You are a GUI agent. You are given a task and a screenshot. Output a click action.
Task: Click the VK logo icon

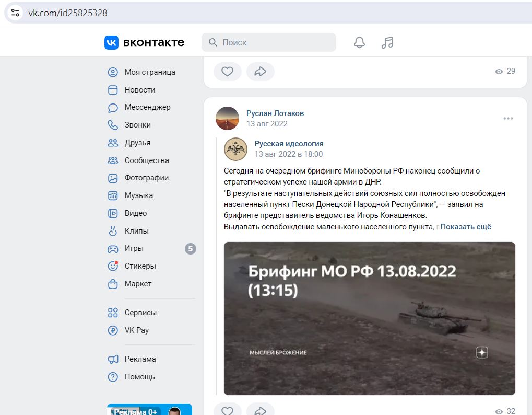pyautogui.click(x=111, y=42)
